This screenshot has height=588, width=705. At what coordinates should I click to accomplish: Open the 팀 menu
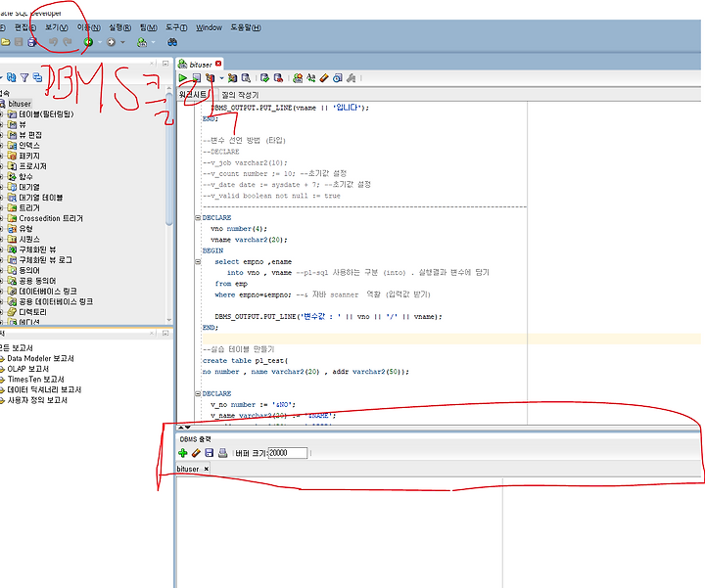tap(148, 27)
